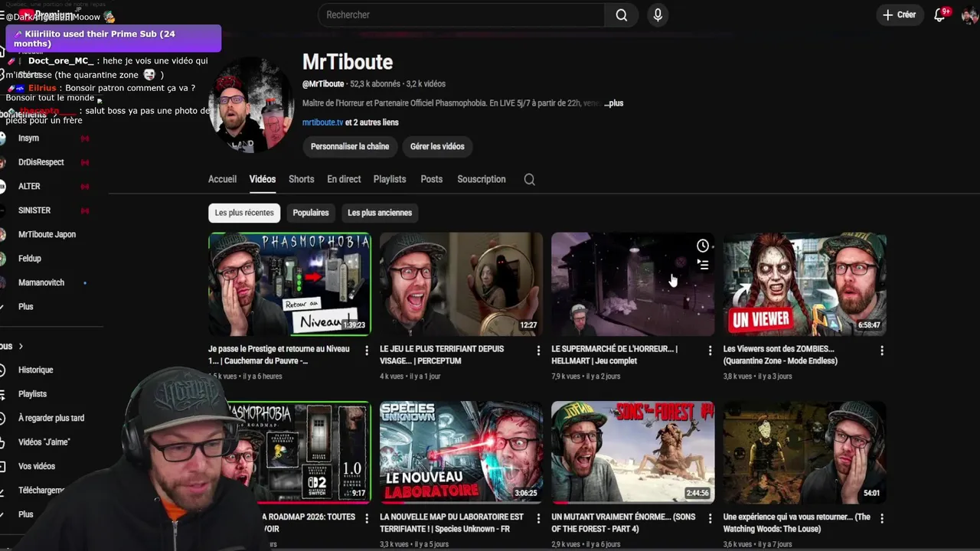Open Quarantine Zone UN VIEWER thumbnail
Screen dimensions: 980x551
tap(805, 284)
